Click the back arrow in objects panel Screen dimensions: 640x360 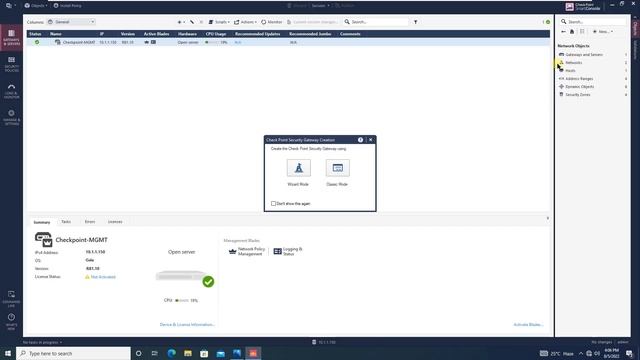pyautogui.click(x=563, y=31)
